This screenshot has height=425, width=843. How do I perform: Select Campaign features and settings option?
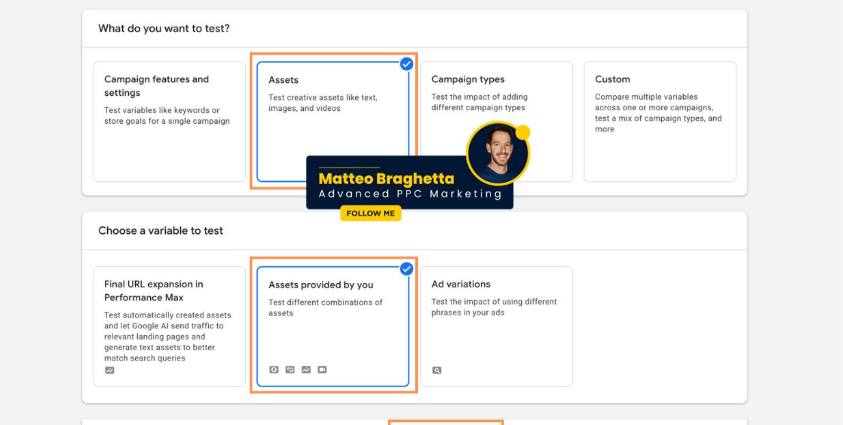pos(168,120)
